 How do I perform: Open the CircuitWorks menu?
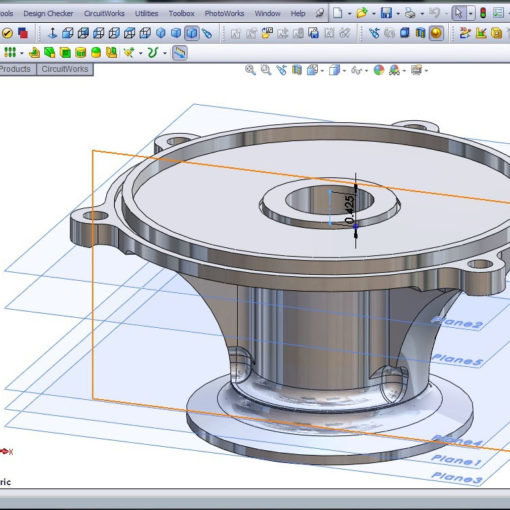pos(104,13)
